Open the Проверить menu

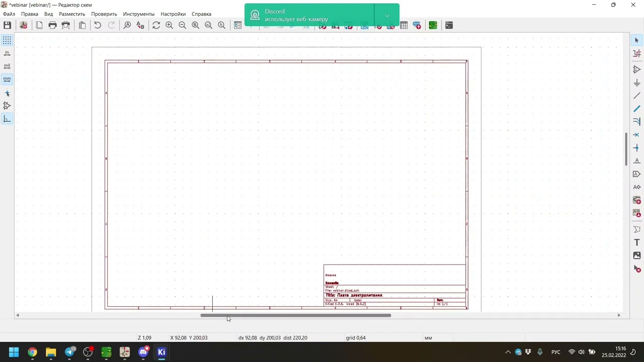click(x=104, y=14)
